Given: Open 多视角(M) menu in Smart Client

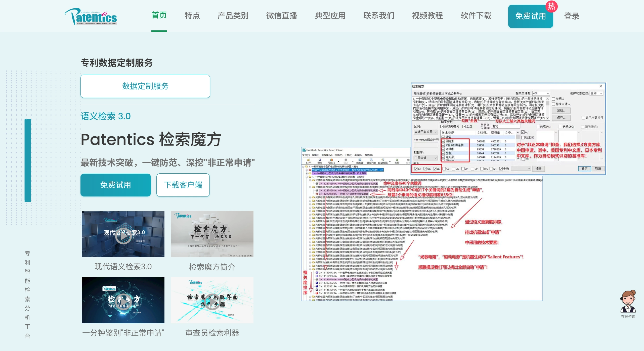Looking at the screenshot, I should pyautogui.click(x=327, y=155).
